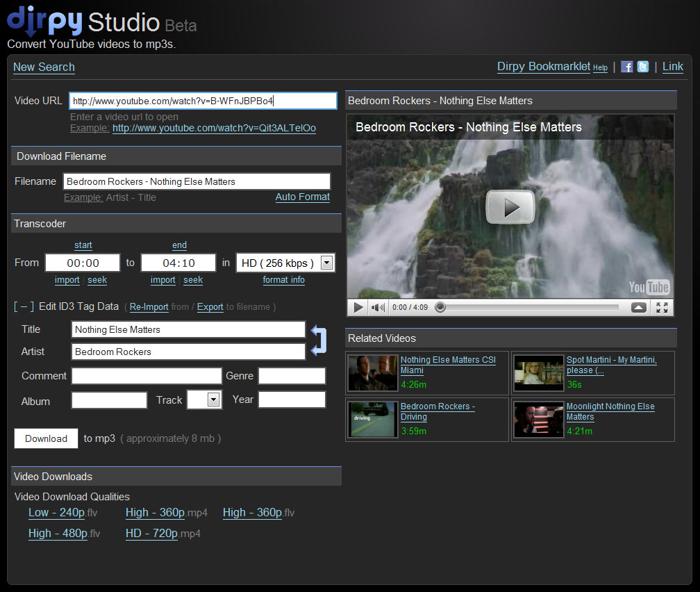Click the Comment input field
This screenshot has height=592, width=700.
click(147, 376)
